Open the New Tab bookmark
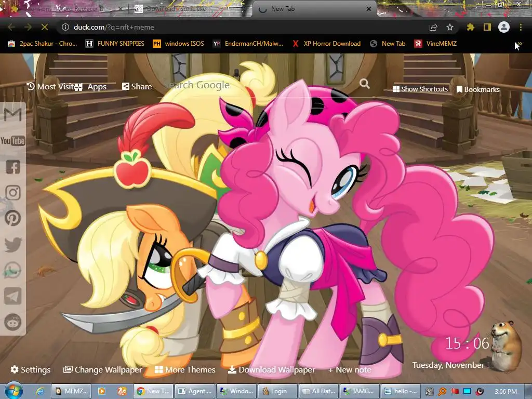This screenshot has width=532, height=399. (388, 44)
